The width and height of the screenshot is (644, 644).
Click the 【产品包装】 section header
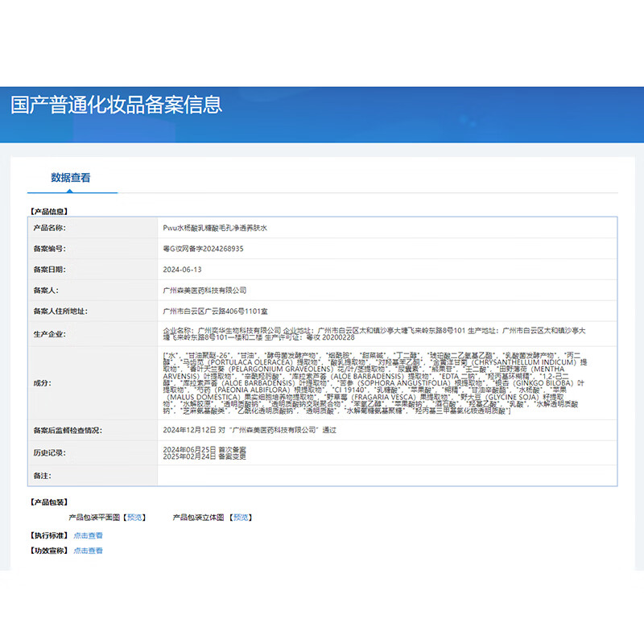pyautogui.click(x=50, y=502)
